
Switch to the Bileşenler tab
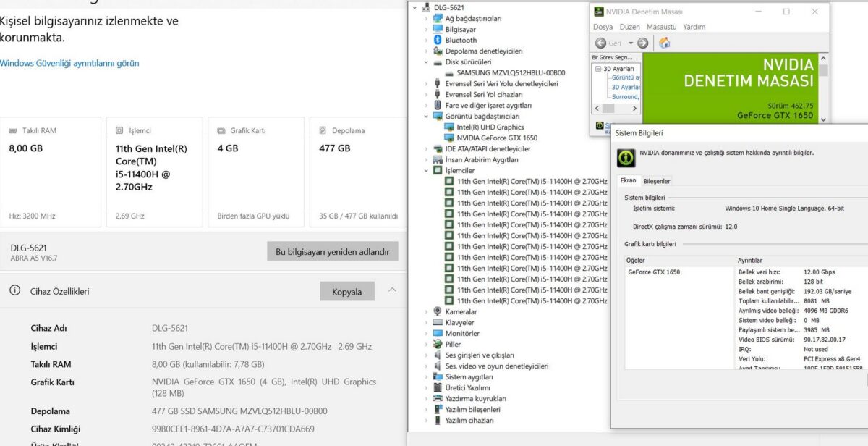(x=657, y=181)
